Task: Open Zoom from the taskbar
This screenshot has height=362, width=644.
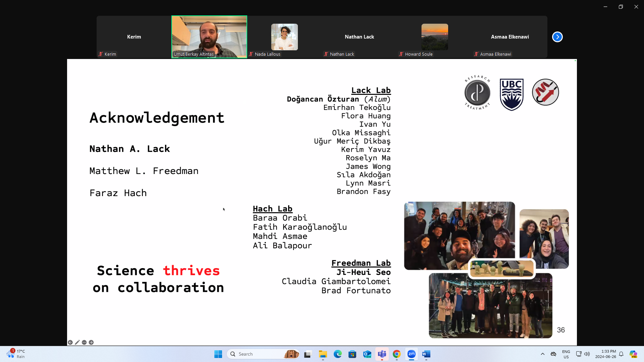Action: click(411, 354)
